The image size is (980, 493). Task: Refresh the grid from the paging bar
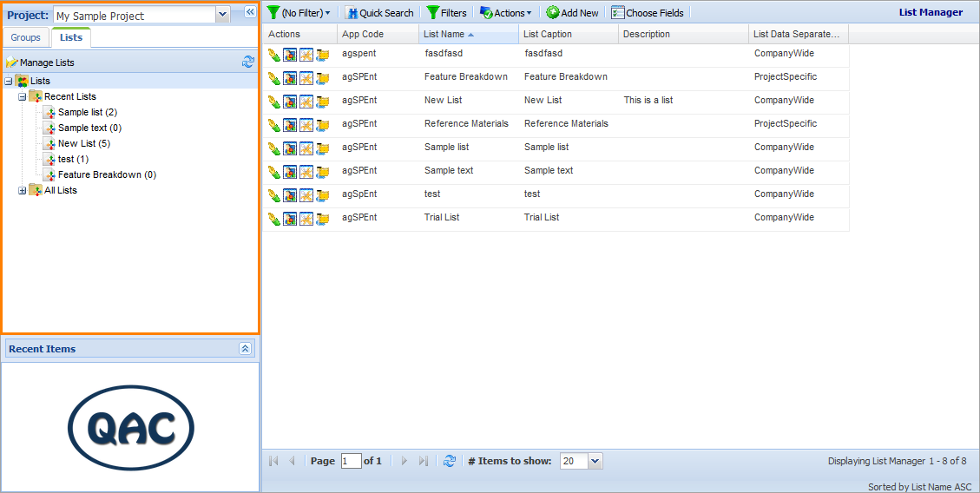pos(450,461)
